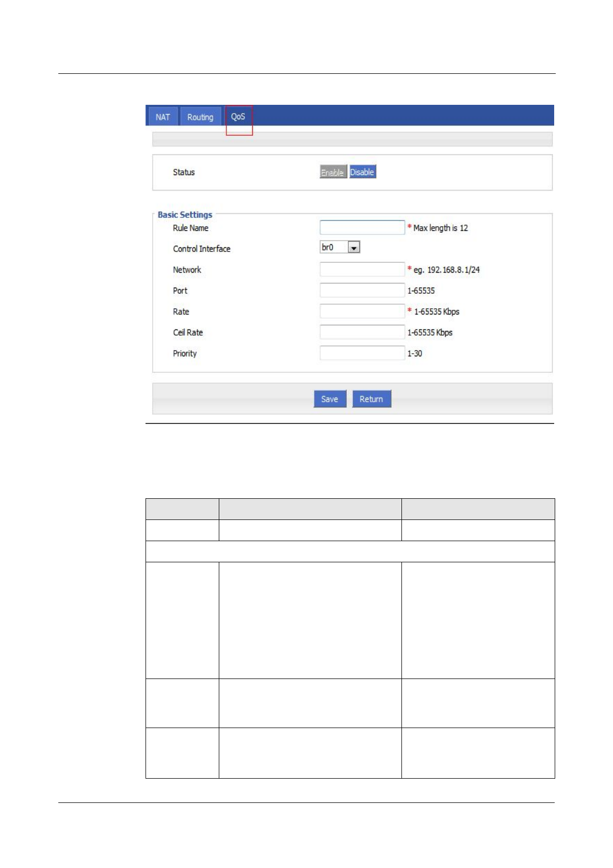Click the '1-30' priority range hint
The height and width of the screenshot is (868, 613).
pyautogui.click(x=415, y=354)
